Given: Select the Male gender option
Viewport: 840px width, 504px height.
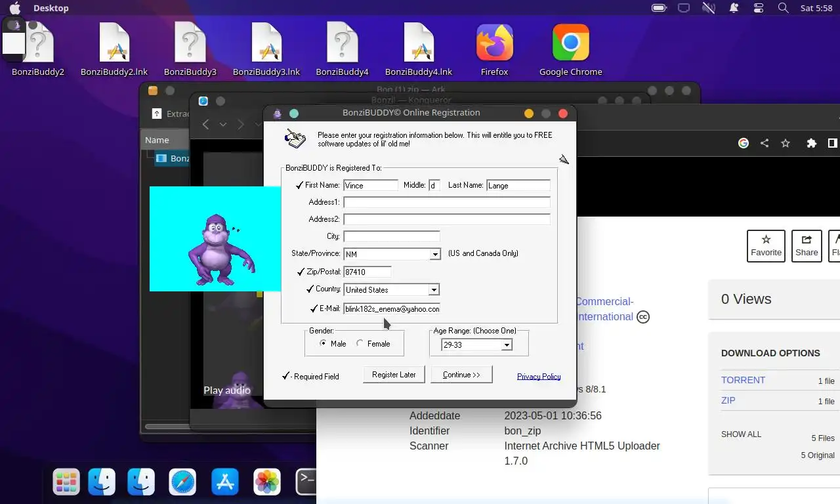Looking at the screenshot, I should click(x=323, y=343).
